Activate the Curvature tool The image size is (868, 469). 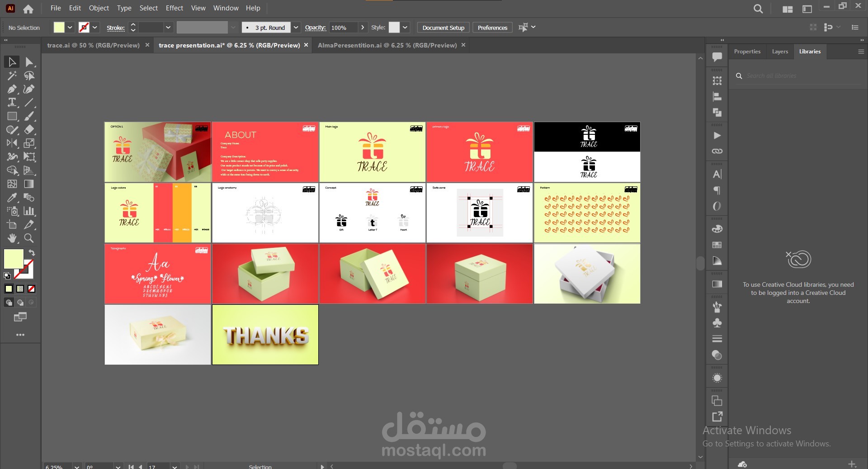[29, 89]
